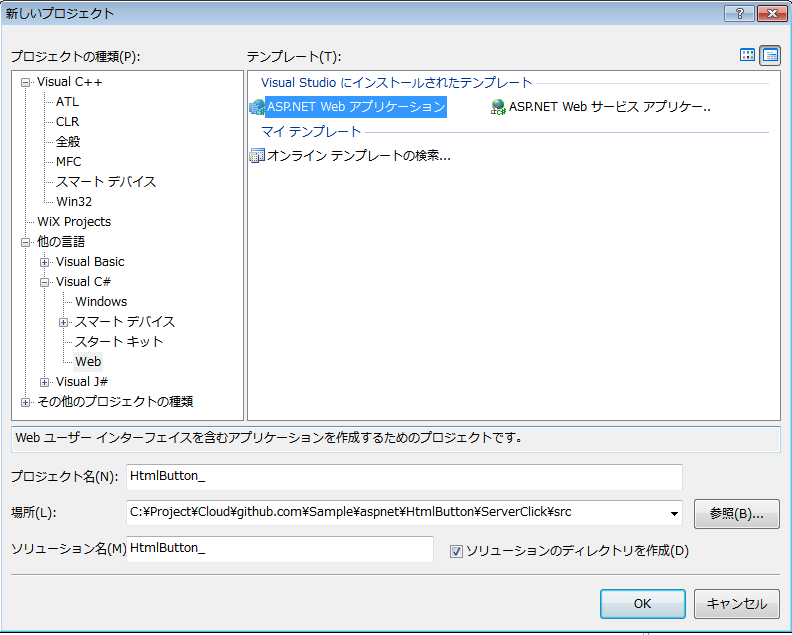792x635 pixels.
Task: Toggle ソリューションのディレクトリを作成 checkbox
Action: [x=456, y=551]
